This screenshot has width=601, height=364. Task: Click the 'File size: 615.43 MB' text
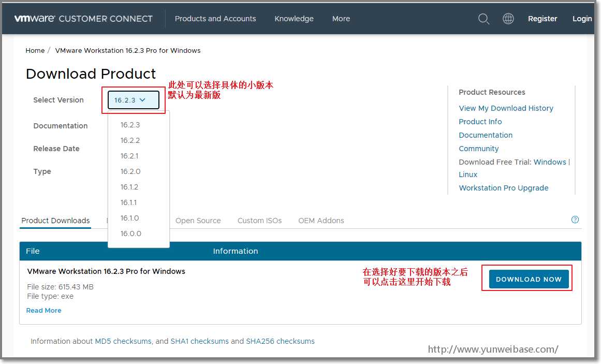tap(60, 287)
